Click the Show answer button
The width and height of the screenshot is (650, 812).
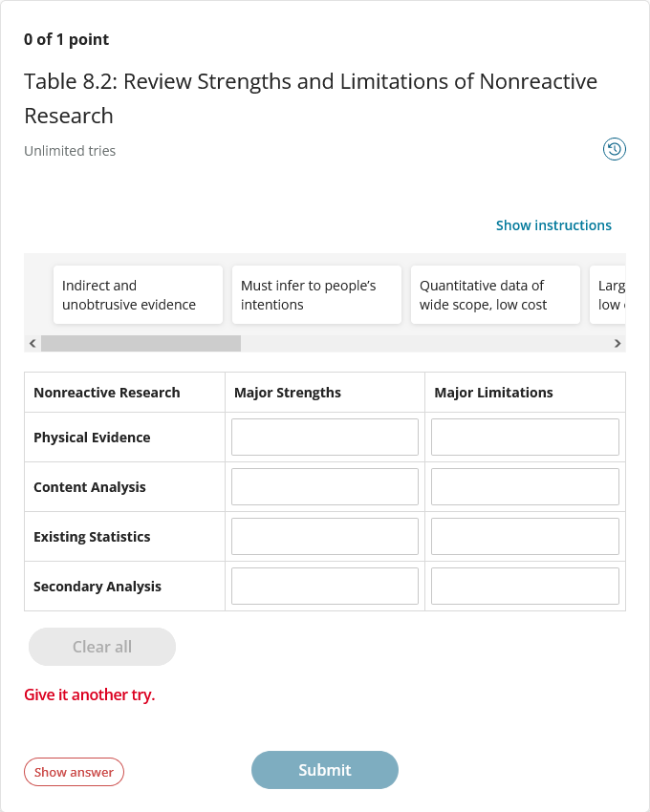tap(74, 772)
